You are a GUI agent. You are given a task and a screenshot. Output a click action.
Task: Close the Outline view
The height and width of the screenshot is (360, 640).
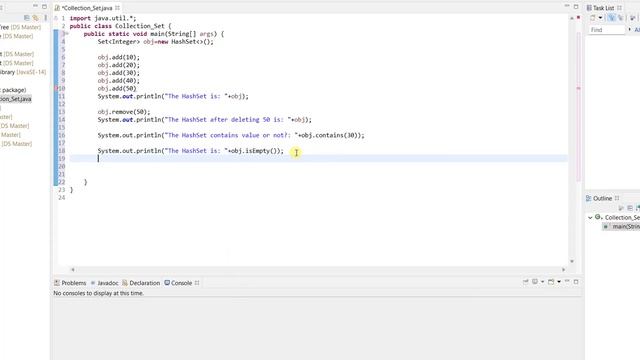tap(617, 198)
